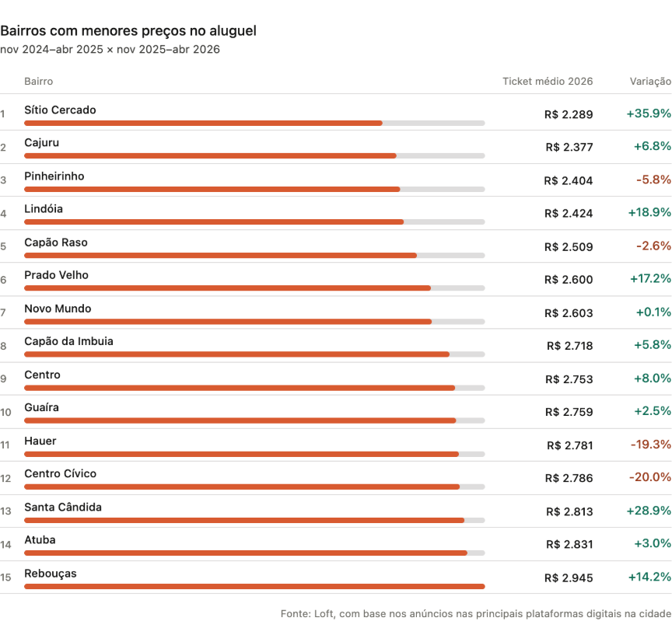
Task: Select the Capão Raso neighborhood name
Action: (56, 242)
